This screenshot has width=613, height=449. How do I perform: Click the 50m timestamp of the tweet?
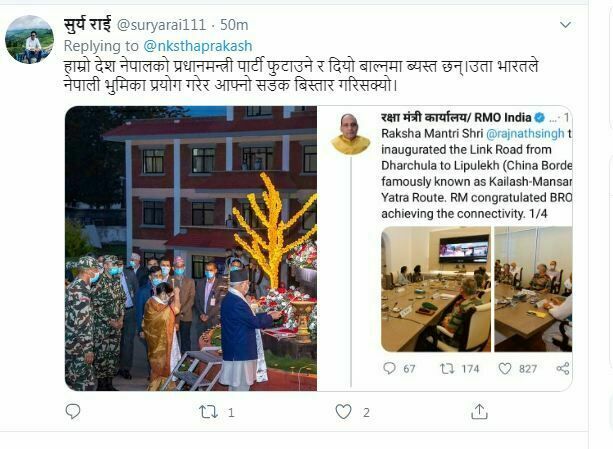point(234,25)
